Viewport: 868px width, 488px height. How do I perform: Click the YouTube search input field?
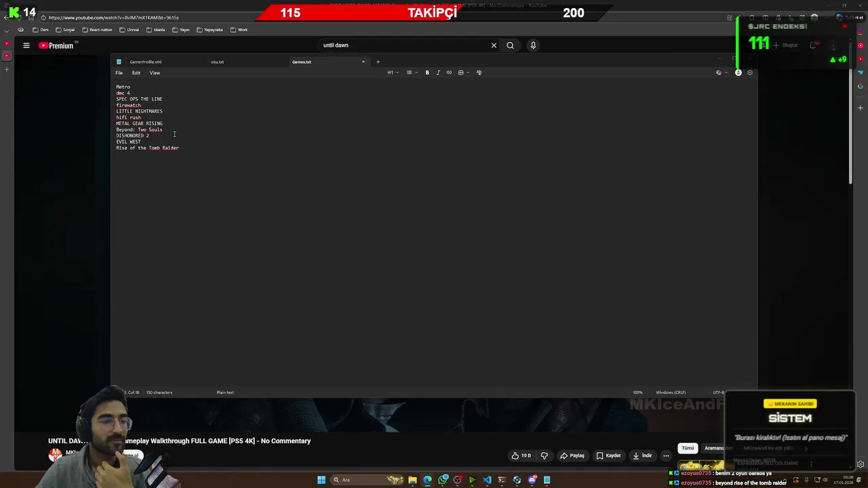pos(403,45)
